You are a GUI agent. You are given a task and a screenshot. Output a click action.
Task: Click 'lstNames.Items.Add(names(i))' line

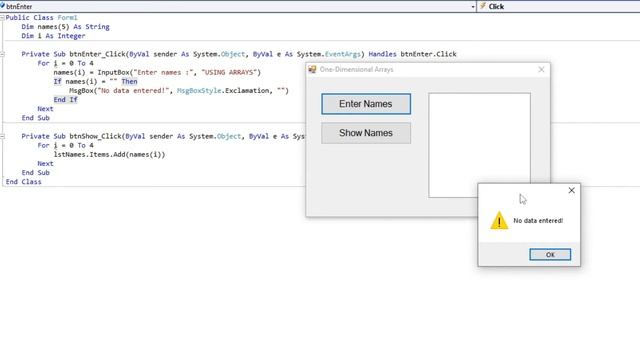109,154
